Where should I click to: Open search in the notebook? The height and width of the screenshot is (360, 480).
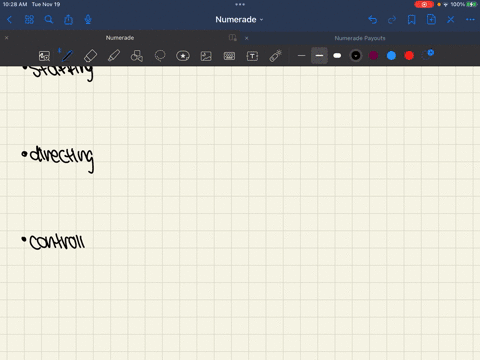point(49,20)
